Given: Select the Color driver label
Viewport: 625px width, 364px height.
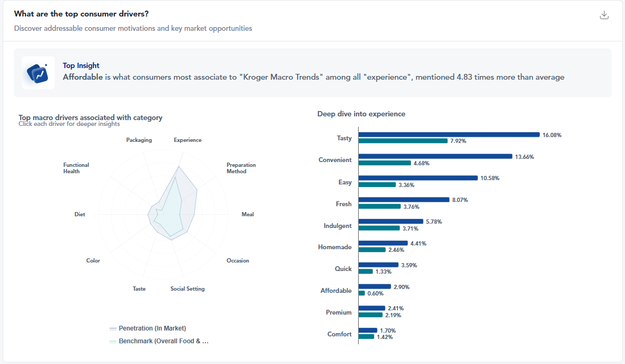Looking at the screenshot, I should click(93, 261).
